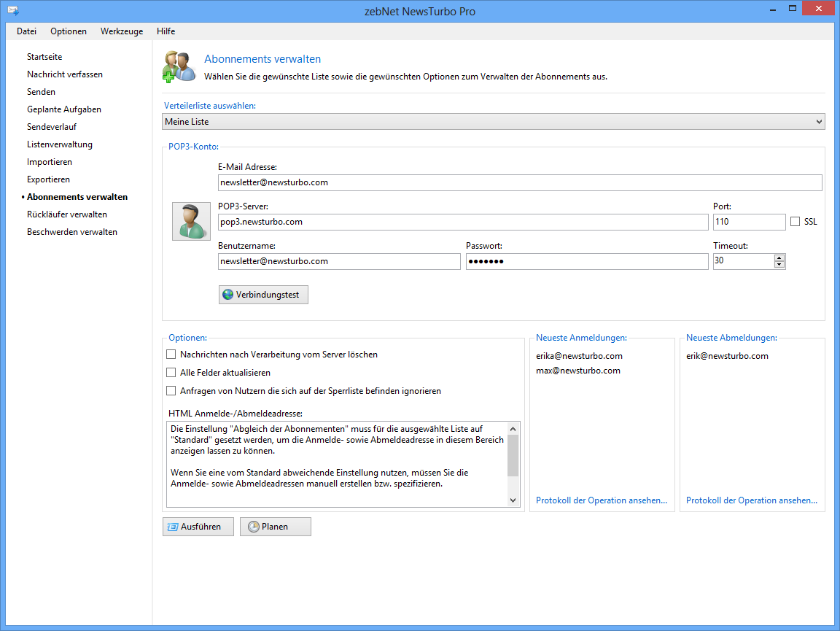Click the HTML text box scrollbar up arrow
The height and width of the screenshot is (631, 840).
click(x=513, y=429)
